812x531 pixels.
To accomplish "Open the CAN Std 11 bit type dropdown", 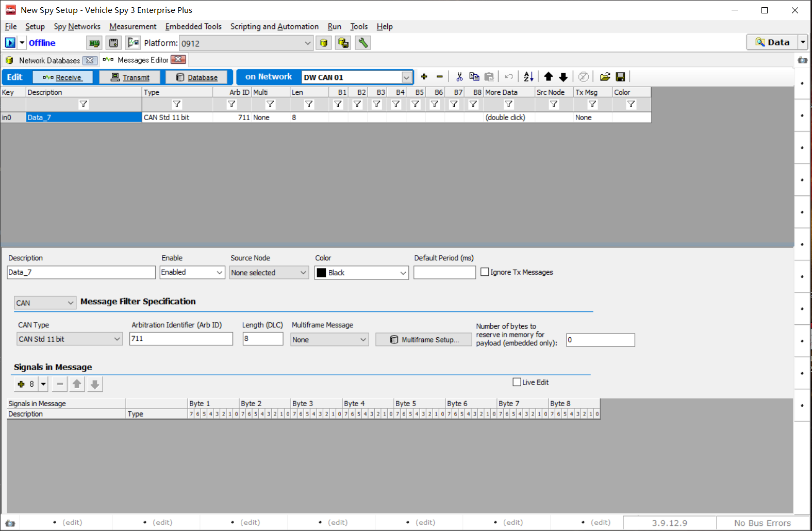I will 117,339.
